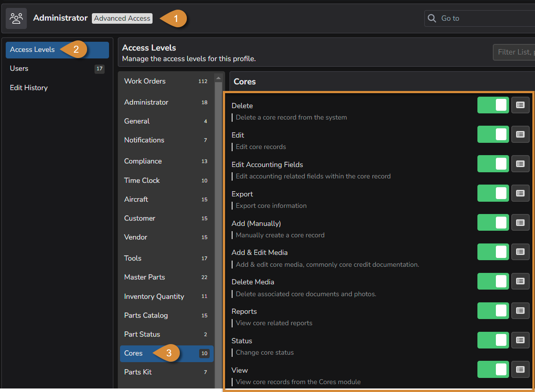Open details list icon for View permission
The image size is (535, 392).
coord(520,370)
